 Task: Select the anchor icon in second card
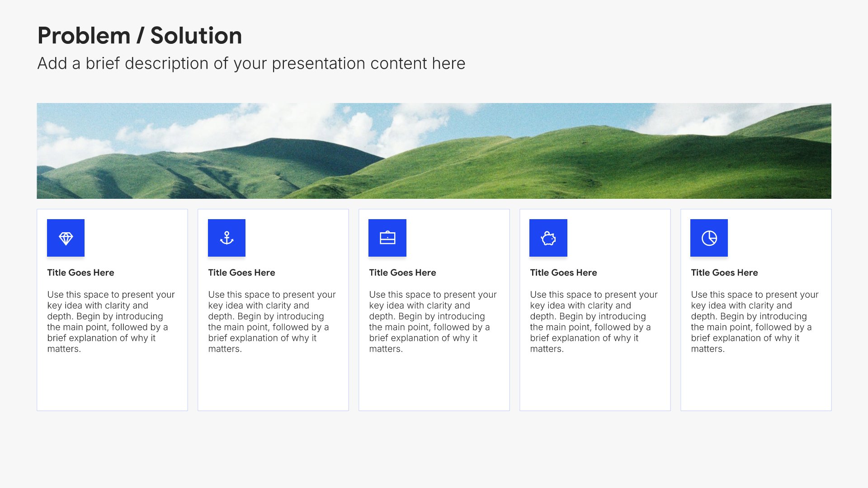[226, 238]
